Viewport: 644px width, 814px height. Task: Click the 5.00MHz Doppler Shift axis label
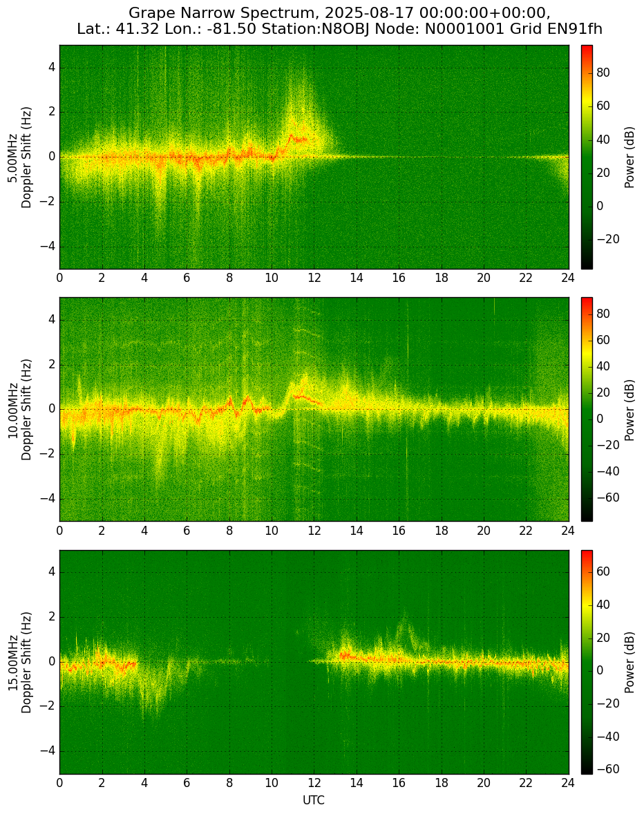point(19,158)
